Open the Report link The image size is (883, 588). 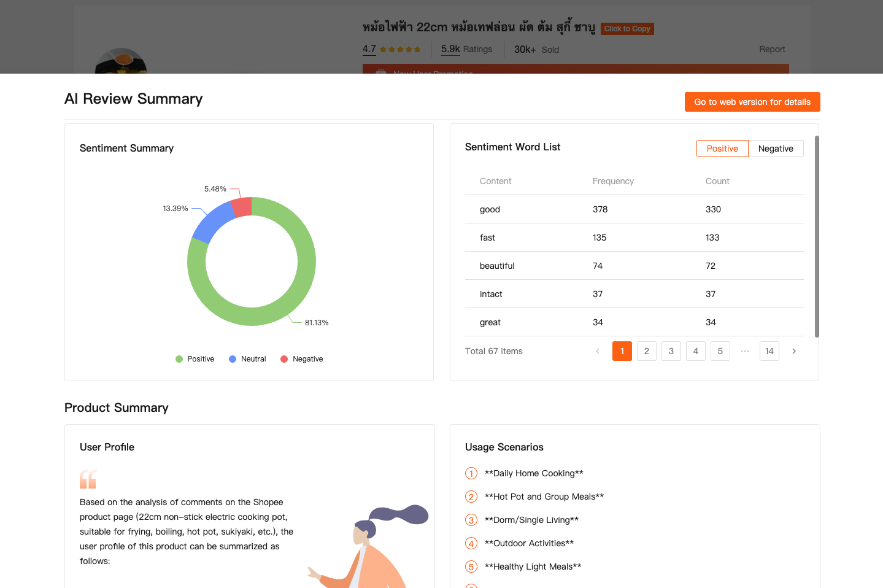772,49
